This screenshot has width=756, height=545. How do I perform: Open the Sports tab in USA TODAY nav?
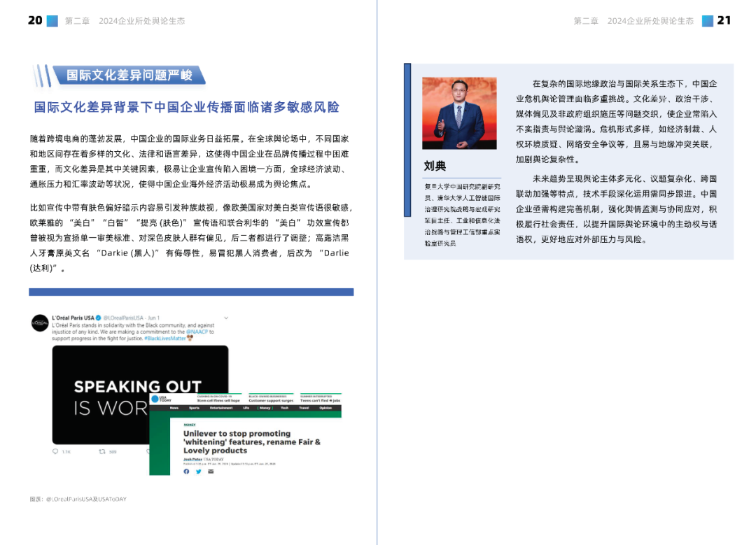pos(195,408)
